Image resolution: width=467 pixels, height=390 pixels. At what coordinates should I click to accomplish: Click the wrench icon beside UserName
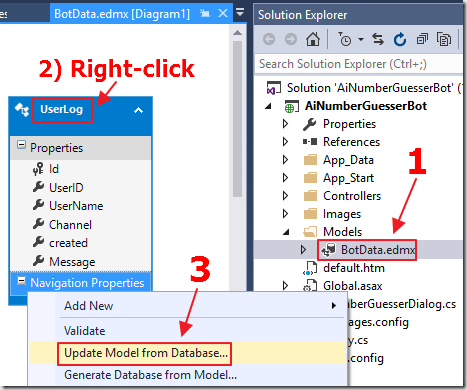click(38, 205)
